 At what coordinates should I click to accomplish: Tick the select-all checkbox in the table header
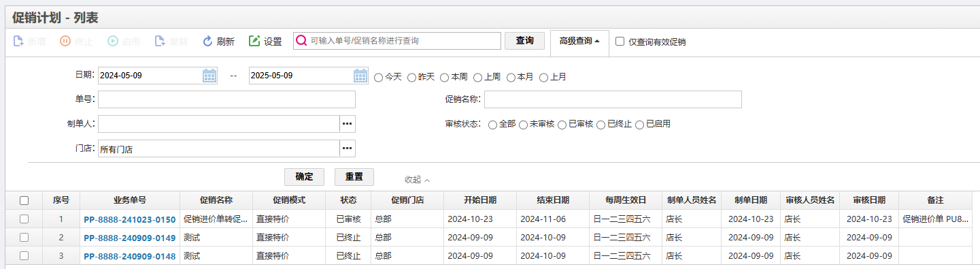click(24, 200)
